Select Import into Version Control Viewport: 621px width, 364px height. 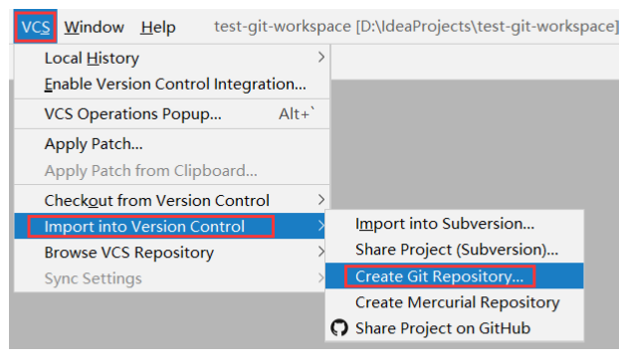[169, 227]
